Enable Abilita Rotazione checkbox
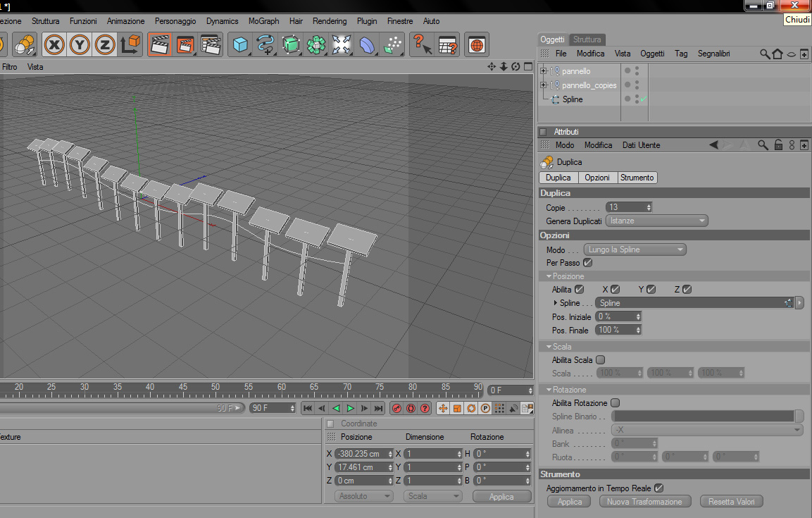This screenshot has height=518, width=812. 615,402
